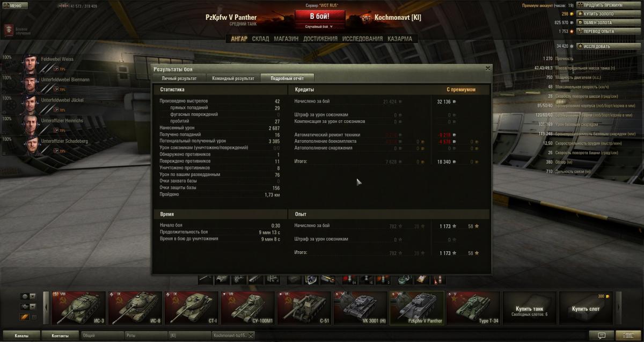
Task: Toggle the orange favorites filter button
Action: (x=24, y=317)
